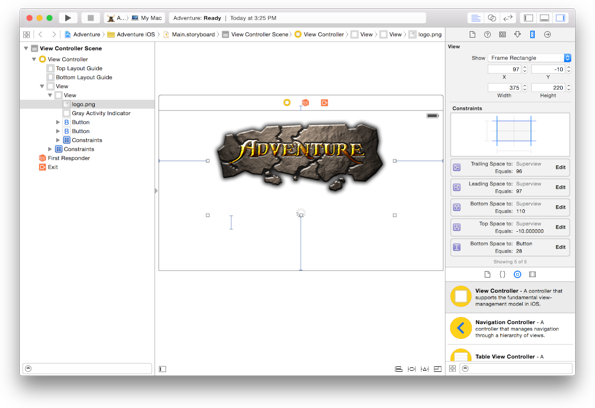Collapse the top-level View node

click(x=42, y=86)
